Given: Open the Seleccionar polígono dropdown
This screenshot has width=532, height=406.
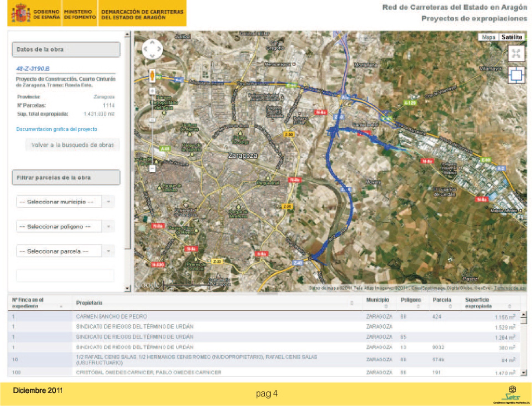Looking at the screenshot, I should (65, 227).
